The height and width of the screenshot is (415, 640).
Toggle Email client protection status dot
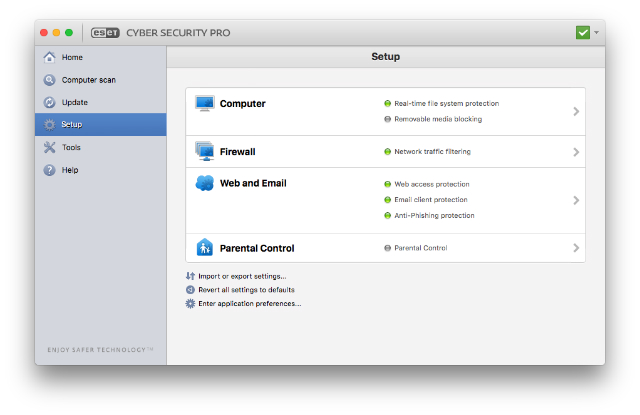pyautogui.click(x=387, y=200)
